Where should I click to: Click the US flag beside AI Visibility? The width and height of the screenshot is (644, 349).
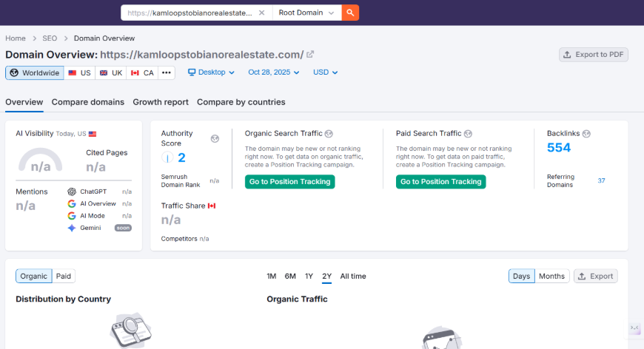click(x=93, y=134)
